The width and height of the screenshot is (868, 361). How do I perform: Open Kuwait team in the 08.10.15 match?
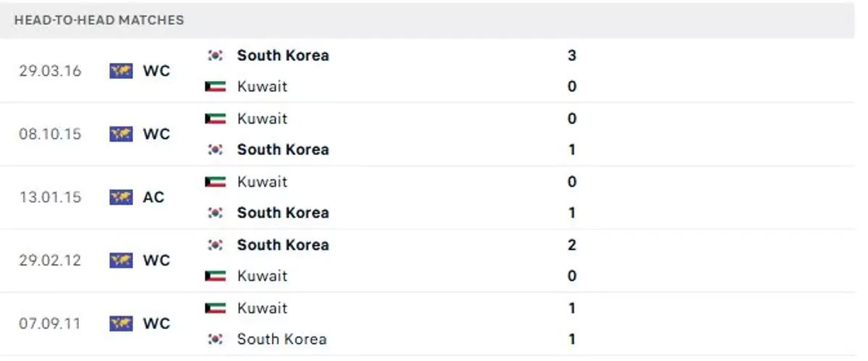pyautogui.click(x=262, y=119)
